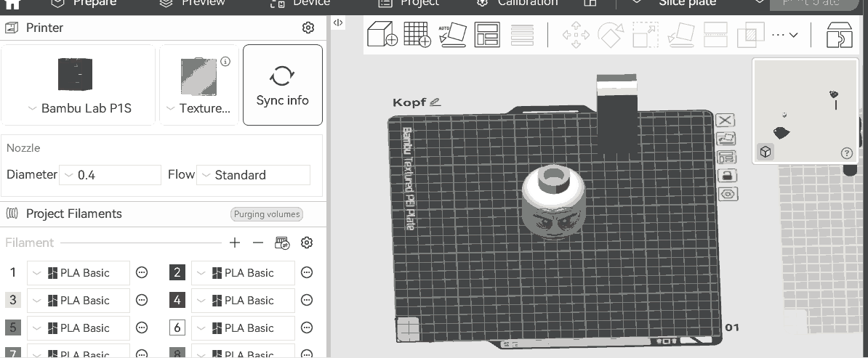Click more options for filament 4
The width and height of the screenshot is (868, 358).
pyautogui.click(x=307, y=300)
